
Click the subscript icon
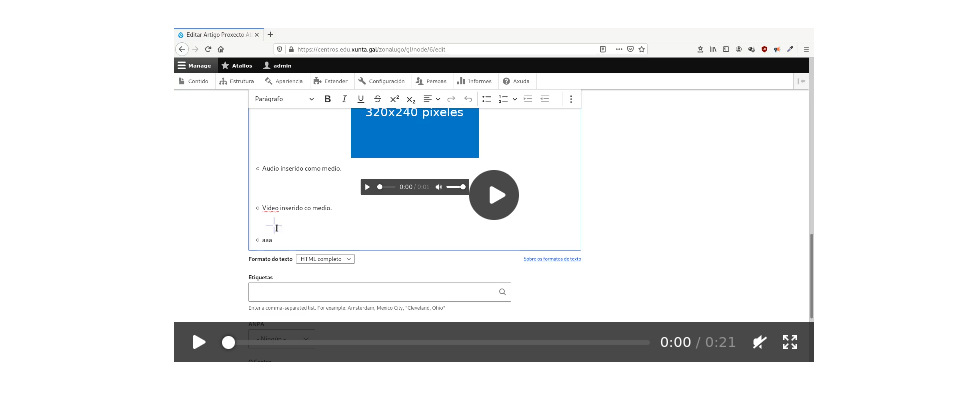(x=410, y=99)
